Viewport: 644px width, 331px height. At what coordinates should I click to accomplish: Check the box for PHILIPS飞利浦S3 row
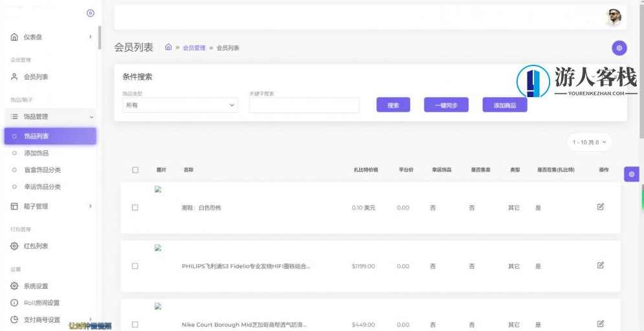135,266
